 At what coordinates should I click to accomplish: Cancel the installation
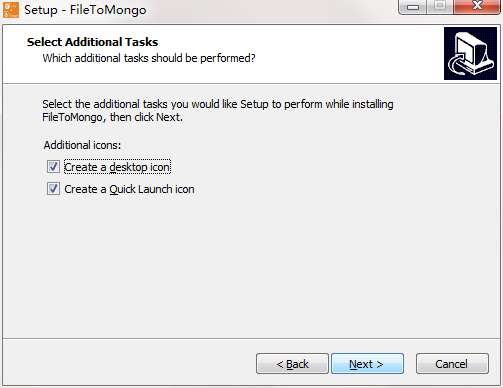[452, 364]
